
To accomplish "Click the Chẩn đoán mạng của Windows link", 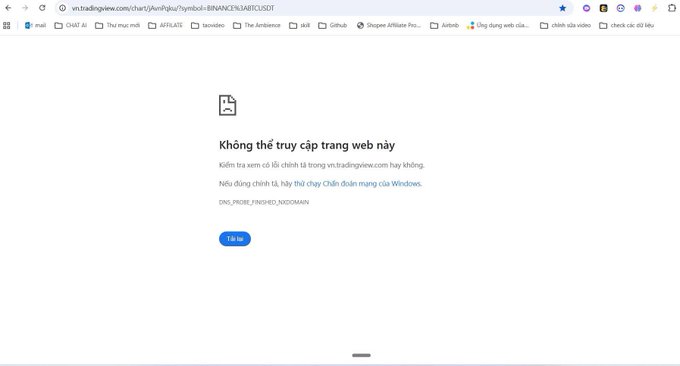I will pyautogui.click(x=358, y=184).
